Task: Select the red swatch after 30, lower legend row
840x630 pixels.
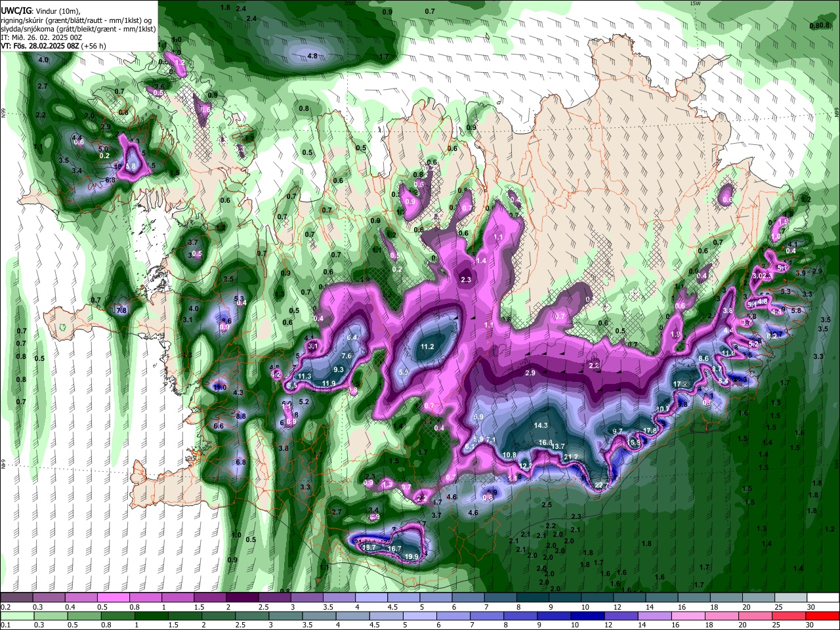Action: (823, 616)
